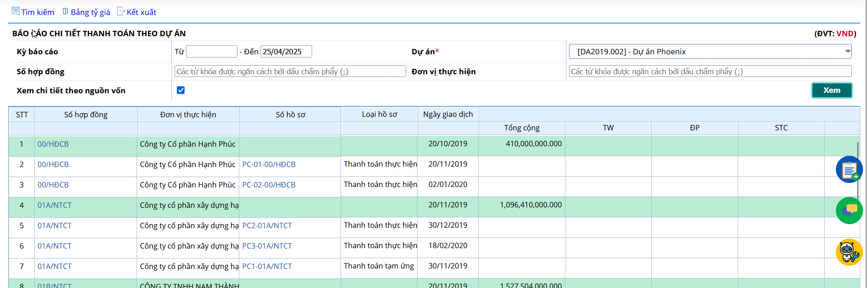
Task: Open the green chat bubble icon
Action: pos(849,211)
